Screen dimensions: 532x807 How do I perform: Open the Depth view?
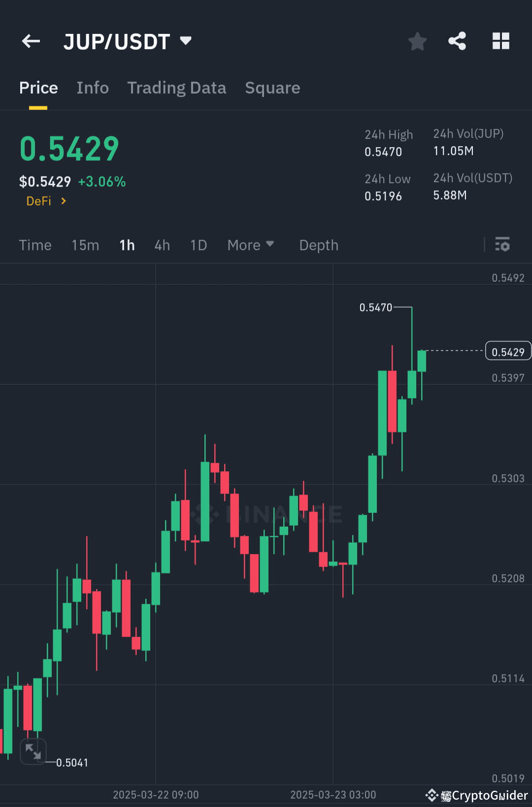(318, 245)
